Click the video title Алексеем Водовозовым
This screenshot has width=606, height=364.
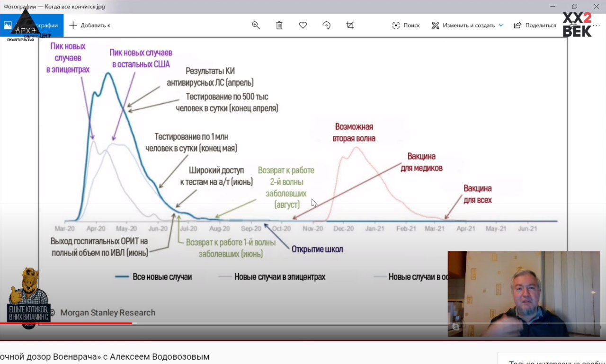pyautogui.click(x=160, y=356)
